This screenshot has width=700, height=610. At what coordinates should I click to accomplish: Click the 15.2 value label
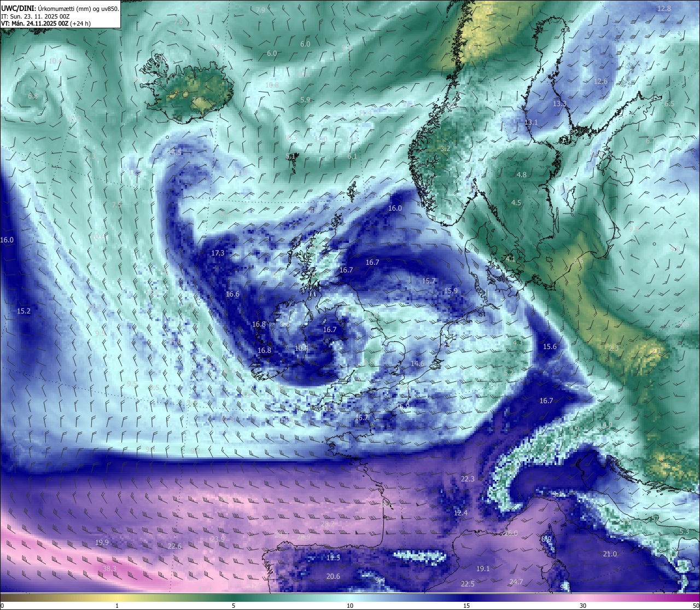pos(24,311)
